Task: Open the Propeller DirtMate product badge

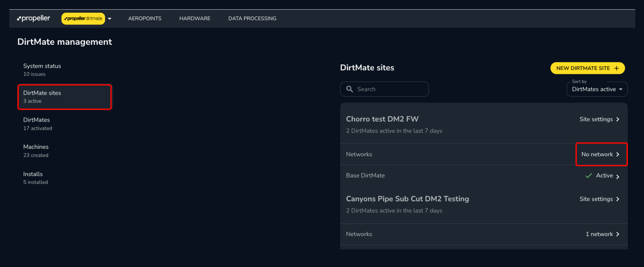Action: pyautogui.click(x=83, y=18)
